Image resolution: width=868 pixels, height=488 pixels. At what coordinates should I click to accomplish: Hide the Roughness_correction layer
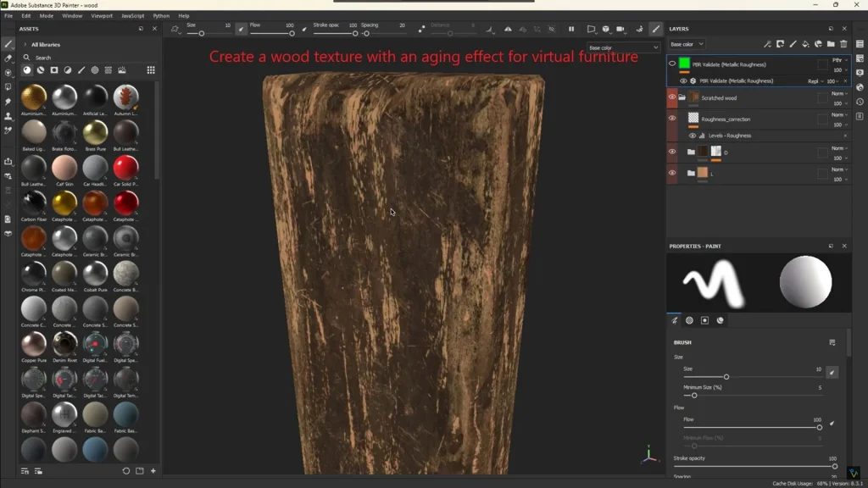click(672, 119)
